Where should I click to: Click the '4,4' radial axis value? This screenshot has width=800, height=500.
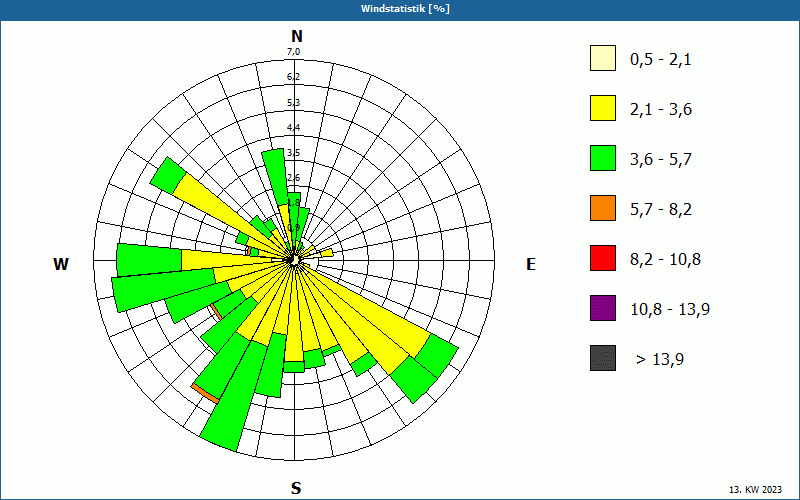pyautogui.click(x=293, y=128)
